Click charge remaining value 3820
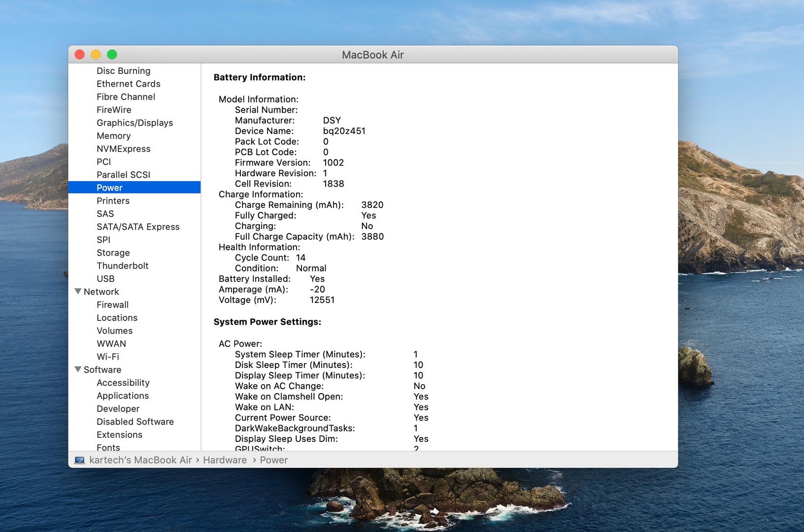Viewport: 804px width, 532px height. coord(372,205)
